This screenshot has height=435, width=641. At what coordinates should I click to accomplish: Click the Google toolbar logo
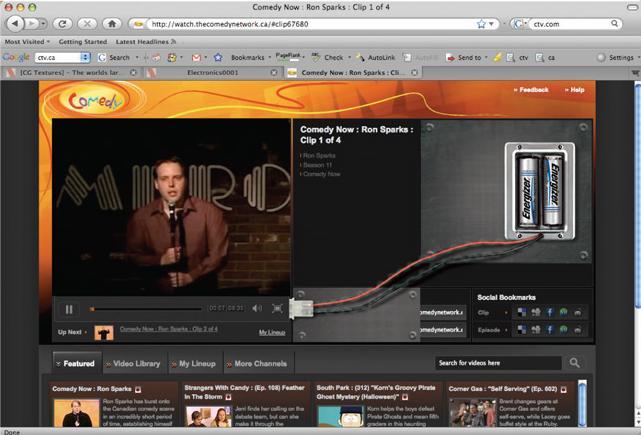coord(16,57)
